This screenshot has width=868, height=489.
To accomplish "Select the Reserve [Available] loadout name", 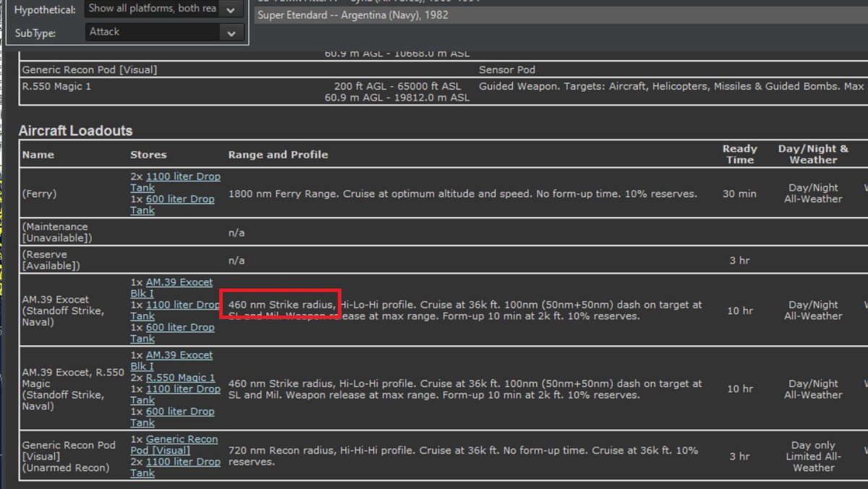I will point(51,260).
